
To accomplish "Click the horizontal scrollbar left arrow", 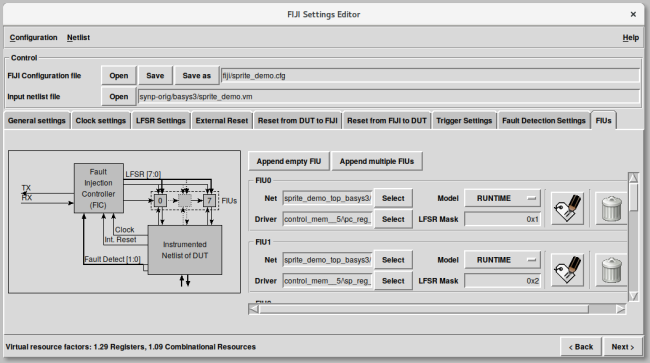I will 254,309.
